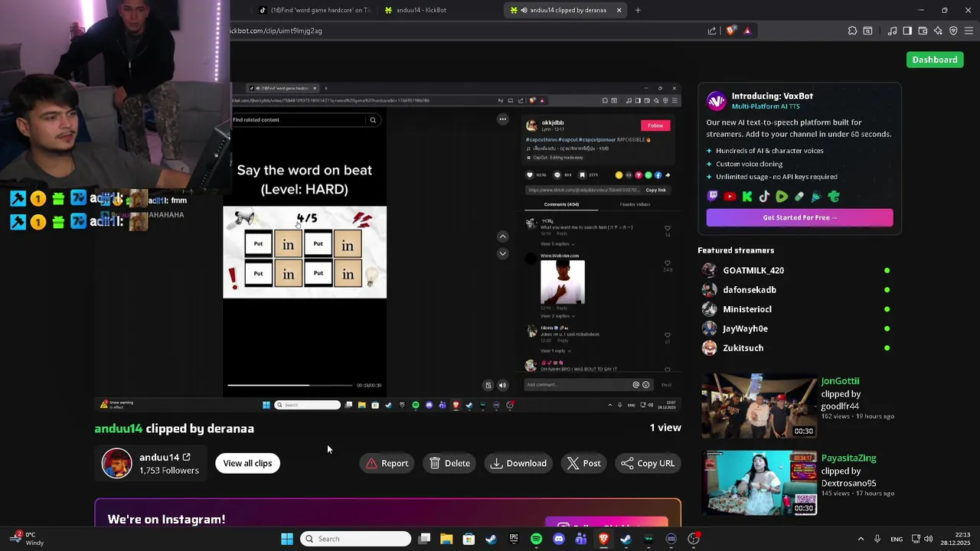Open a new browser tab with plus
This screenshot has height=551, width=980.
click(638, 10)
